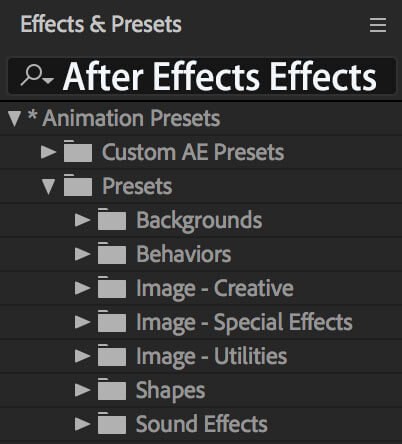402x444 pixels.
Task: Click the search magnifier dropdown icon
Action: (x=37, y=75)
